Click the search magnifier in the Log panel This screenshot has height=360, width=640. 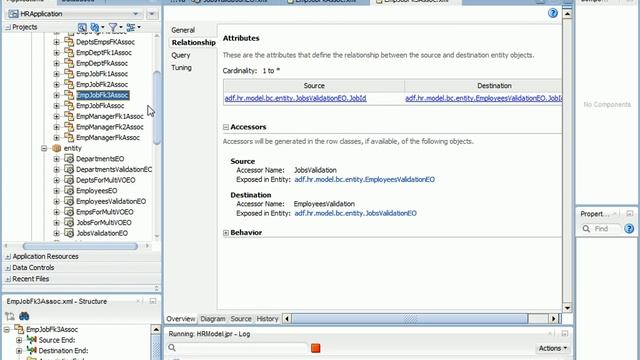click(x=172, y=348)
